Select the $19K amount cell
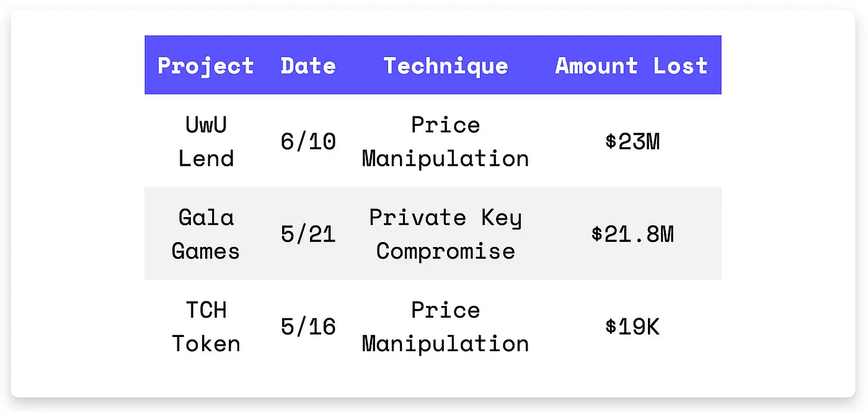 point(632,326)
